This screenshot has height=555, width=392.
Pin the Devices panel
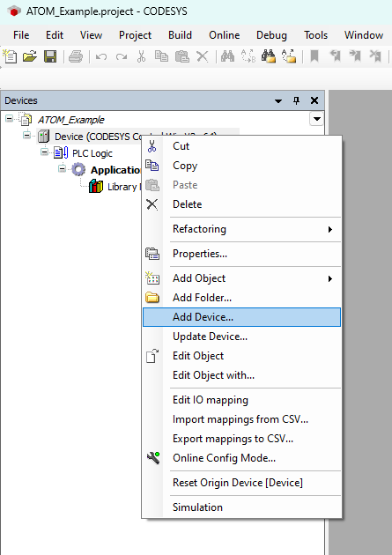(x=297, y=100)
